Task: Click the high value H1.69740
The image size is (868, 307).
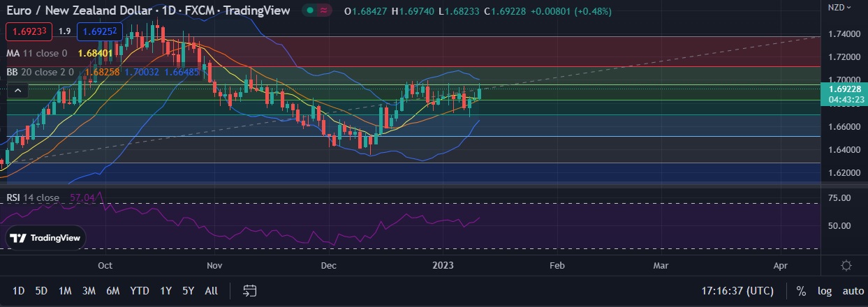Action: 413,10
